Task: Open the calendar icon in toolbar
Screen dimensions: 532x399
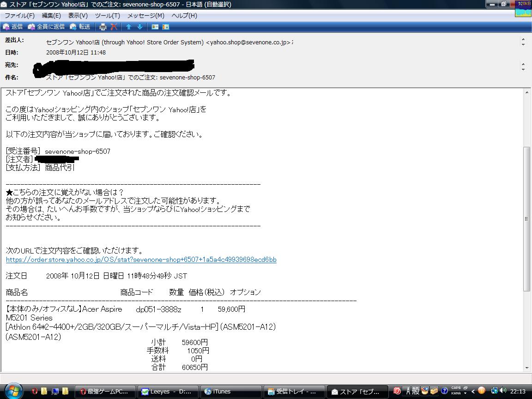Action: (x=166, y=27)
